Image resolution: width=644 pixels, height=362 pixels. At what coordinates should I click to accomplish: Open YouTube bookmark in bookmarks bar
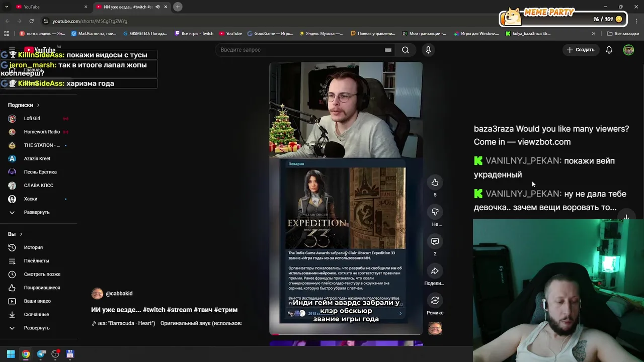[230, 34]
